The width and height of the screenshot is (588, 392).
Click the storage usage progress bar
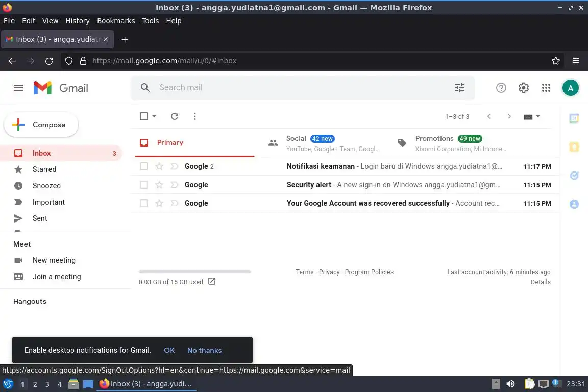coord(194,271)
